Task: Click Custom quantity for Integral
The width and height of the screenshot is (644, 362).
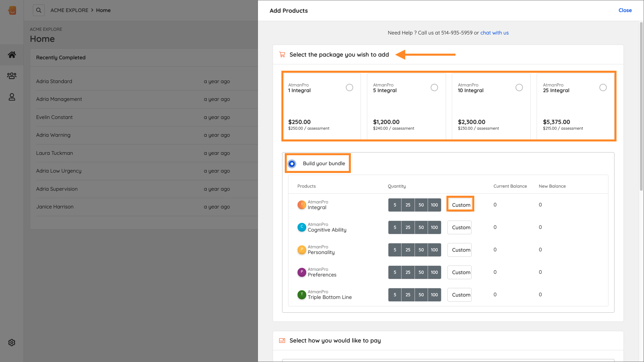Action: pos(460,205)
